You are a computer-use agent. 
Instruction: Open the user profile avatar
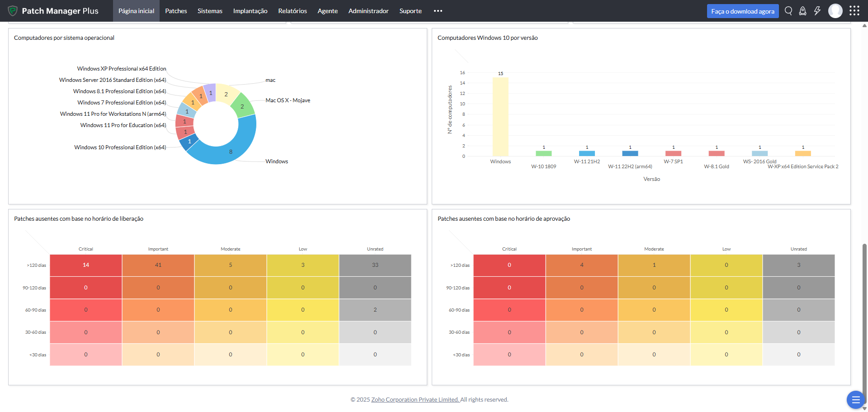click(835, 11)
